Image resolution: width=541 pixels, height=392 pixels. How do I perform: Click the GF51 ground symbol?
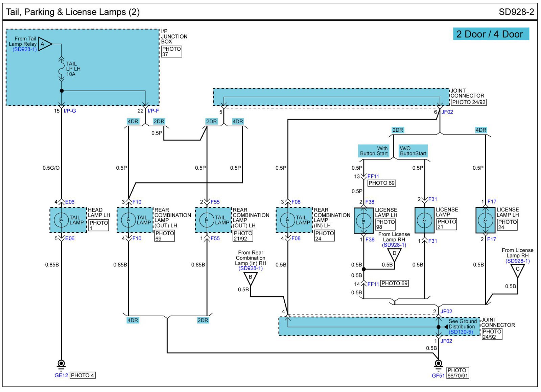(x=438, y=364)
